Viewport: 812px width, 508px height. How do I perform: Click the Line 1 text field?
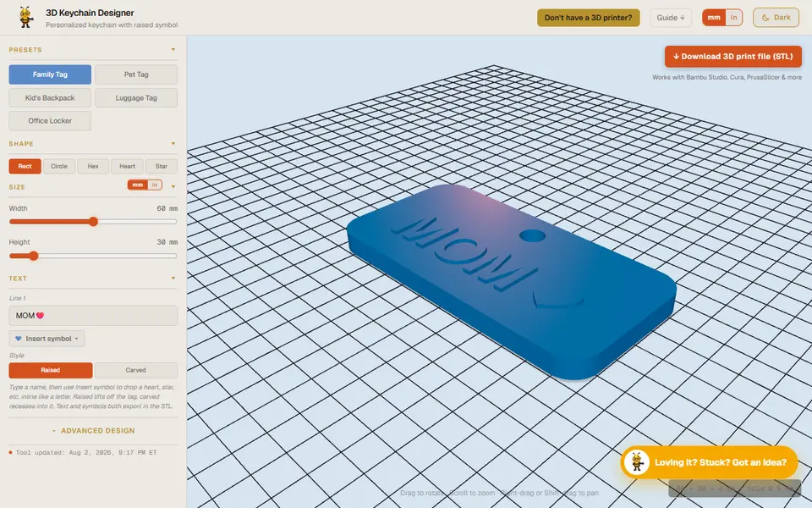point(93,316)
